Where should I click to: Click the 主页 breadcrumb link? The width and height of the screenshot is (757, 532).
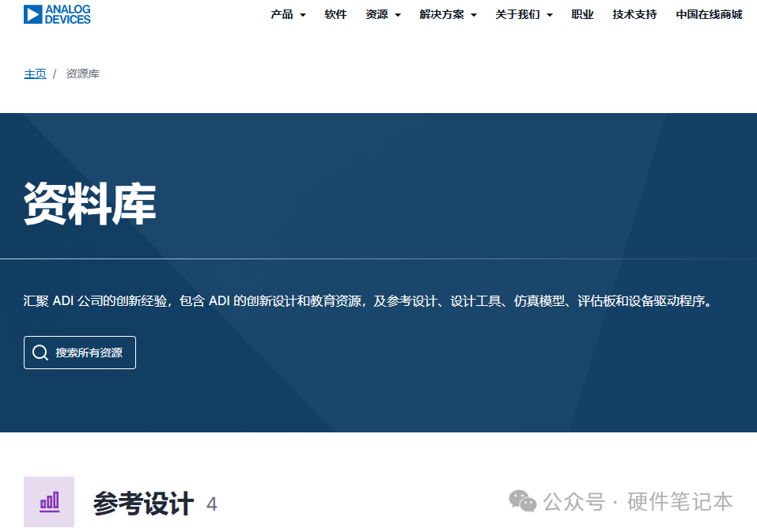coord(35,74)
